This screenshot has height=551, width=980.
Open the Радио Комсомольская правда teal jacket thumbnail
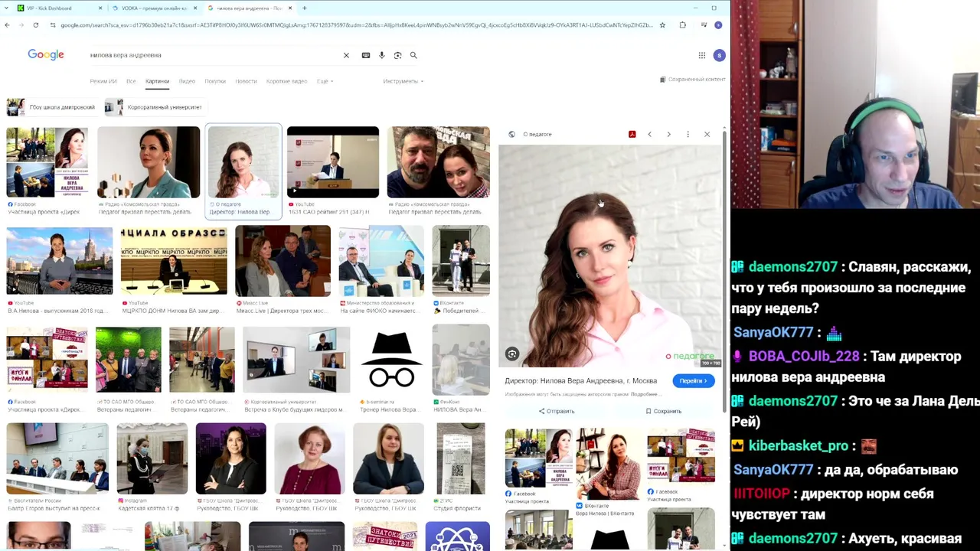[x=149, y=162]
